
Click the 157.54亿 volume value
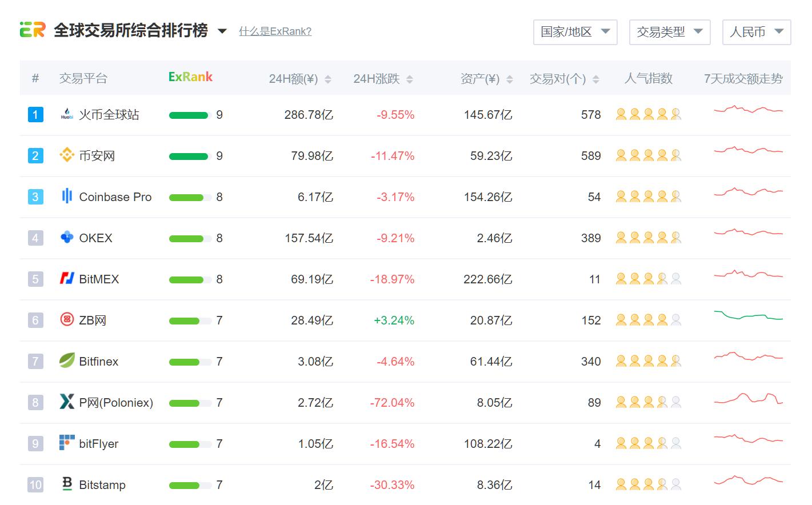pos(309,238)
